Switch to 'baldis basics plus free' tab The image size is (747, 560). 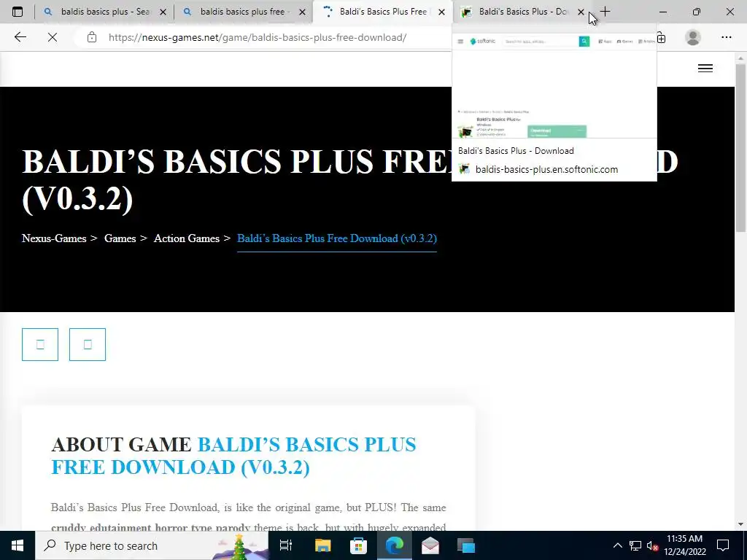coord(242,12)
